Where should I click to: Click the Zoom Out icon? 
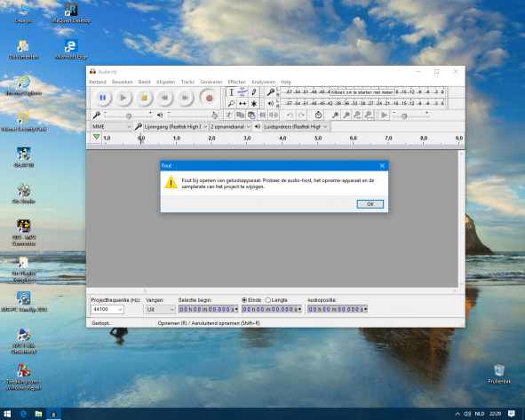click(x=346, y=115)
